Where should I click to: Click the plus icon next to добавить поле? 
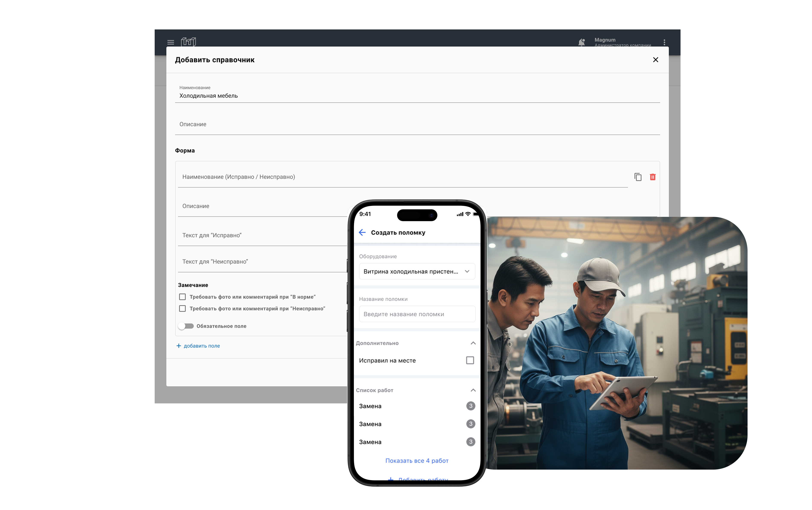coord(179,346)
